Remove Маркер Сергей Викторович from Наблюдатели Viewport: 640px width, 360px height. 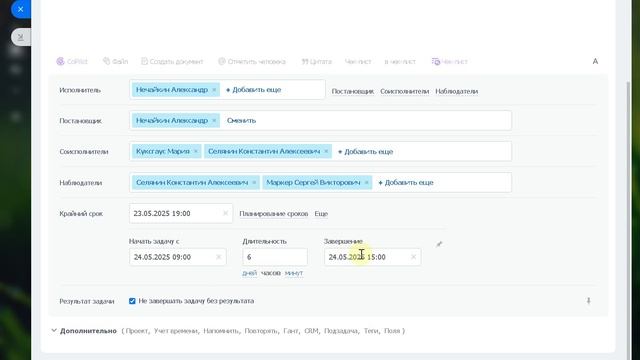[x=366, y=182]
